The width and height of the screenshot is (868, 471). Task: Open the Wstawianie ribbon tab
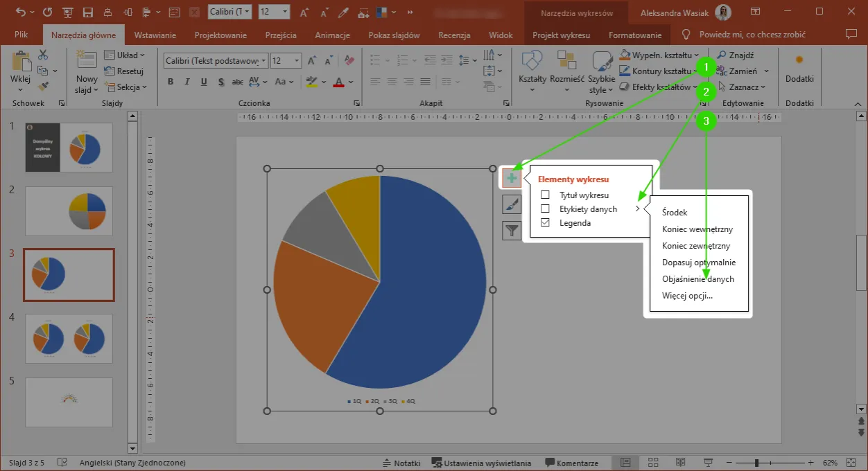click(x=155, y=35)
